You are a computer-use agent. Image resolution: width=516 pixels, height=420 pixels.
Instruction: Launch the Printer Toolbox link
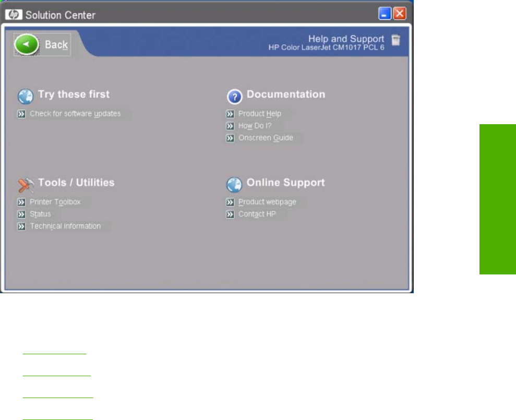pos(55,202)
